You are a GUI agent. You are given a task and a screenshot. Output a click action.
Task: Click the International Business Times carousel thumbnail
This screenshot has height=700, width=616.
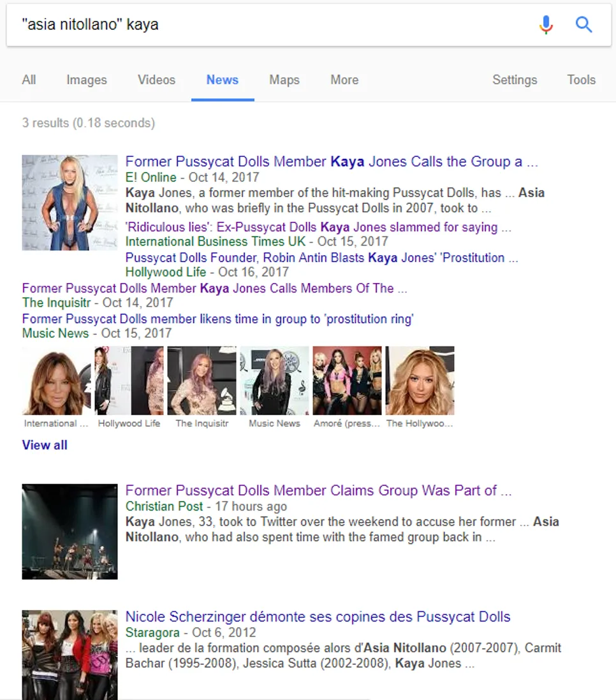(x=56, y=381)
